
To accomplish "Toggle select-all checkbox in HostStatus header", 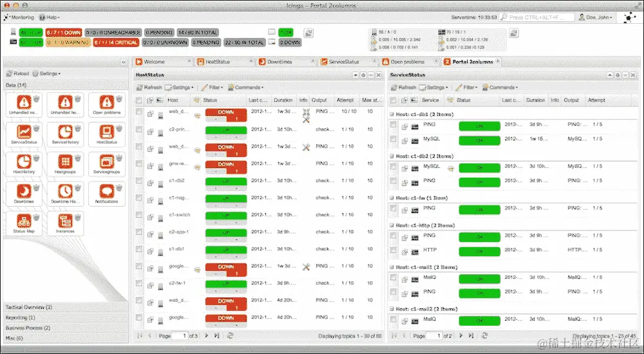I will point(139,100).
